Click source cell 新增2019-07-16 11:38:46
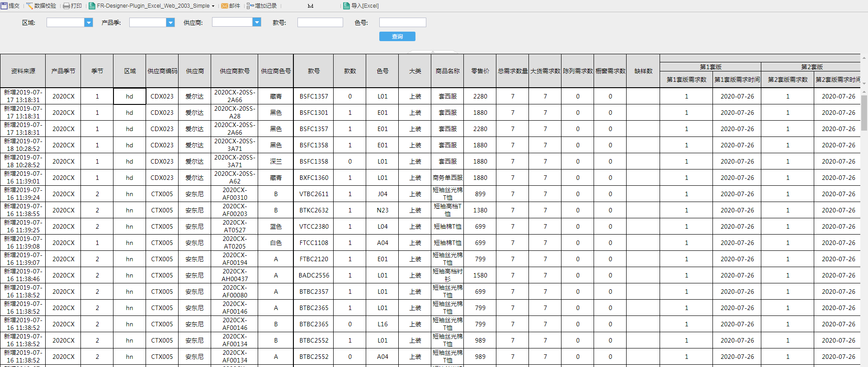Screen dimensions: 868x367 click(x=23, y=275)
